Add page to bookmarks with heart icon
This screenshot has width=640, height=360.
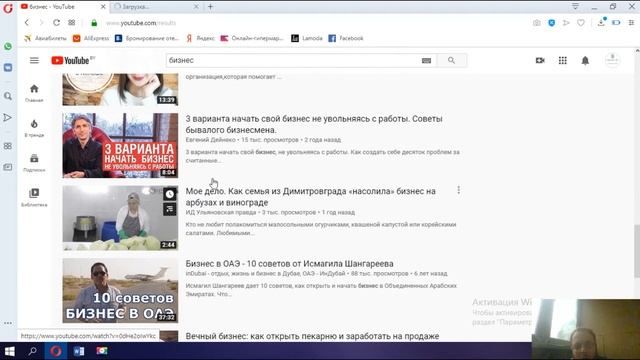click(581, 23)
